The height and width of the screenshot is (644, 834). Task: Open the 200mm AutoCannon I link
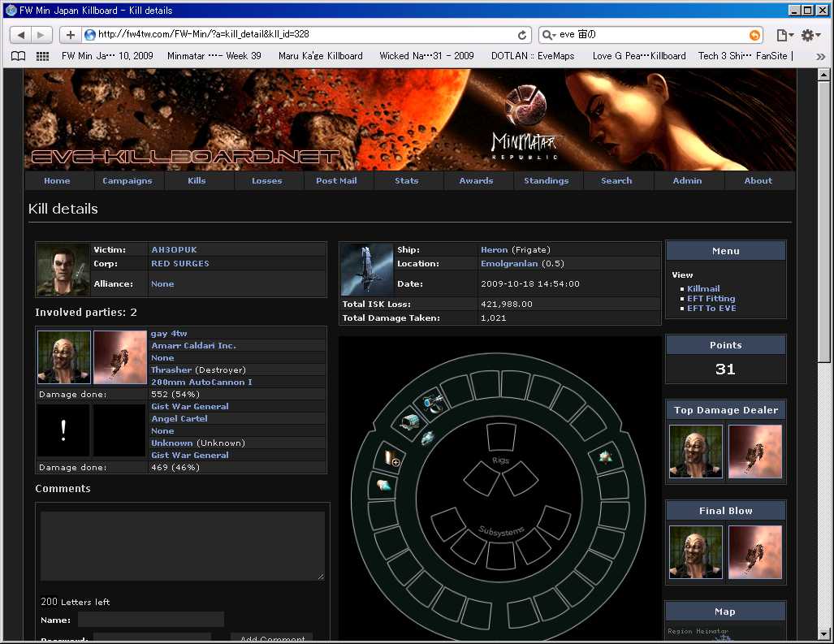click(201, 383)
